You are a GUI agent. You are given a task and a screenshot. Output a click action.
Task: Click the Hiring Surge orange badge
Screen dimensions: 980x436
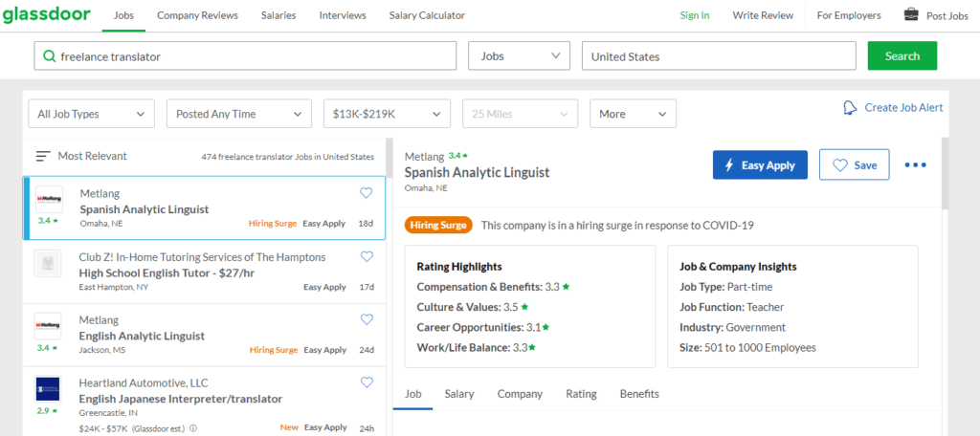tap(438, 226)
